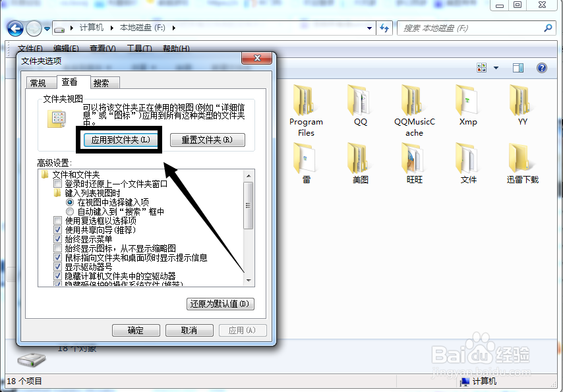Click 应用(A) button in dialog
This screenshot has width=563, height=392.
coord(243,330)
